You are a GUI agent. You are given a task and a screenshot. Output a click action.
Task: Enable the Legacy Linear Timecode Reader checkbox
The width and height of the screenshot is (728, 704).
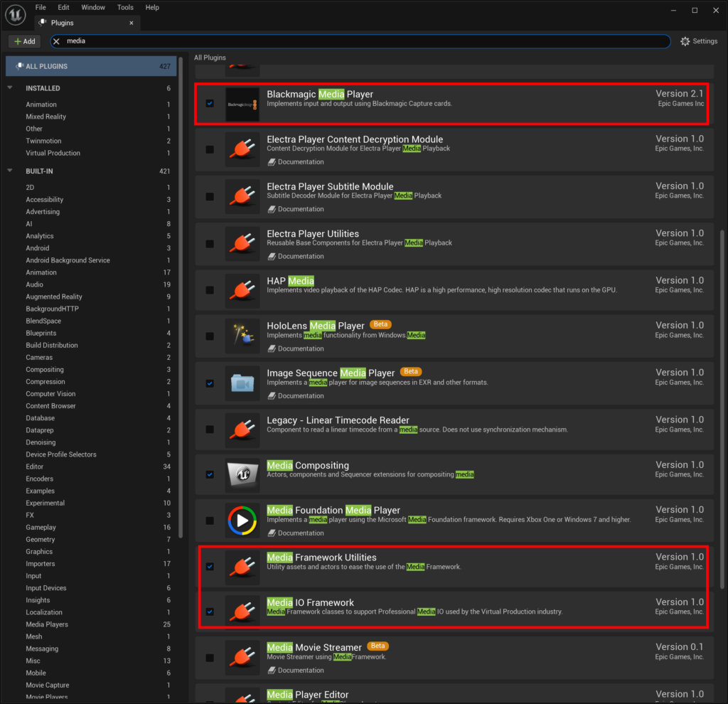point(210,430)
